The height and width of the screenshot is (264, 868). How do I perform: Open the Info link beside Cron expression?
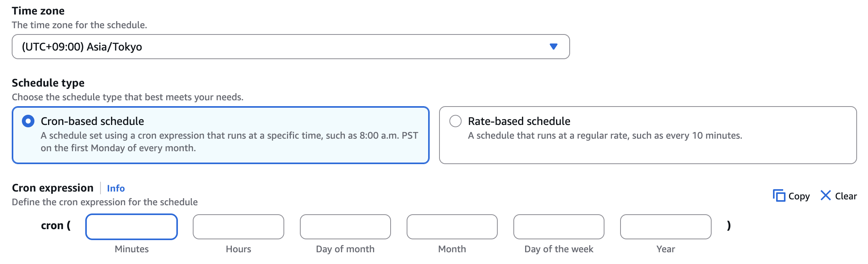116,188
